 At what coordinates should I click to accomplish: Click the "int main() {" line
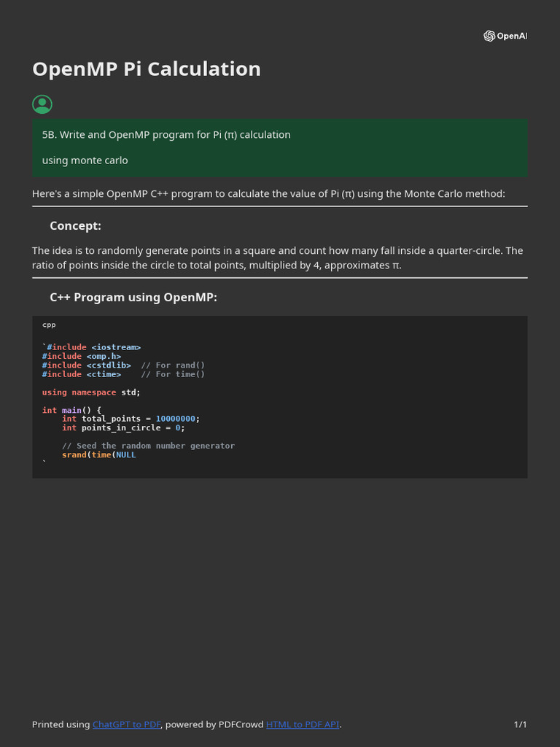72,410
